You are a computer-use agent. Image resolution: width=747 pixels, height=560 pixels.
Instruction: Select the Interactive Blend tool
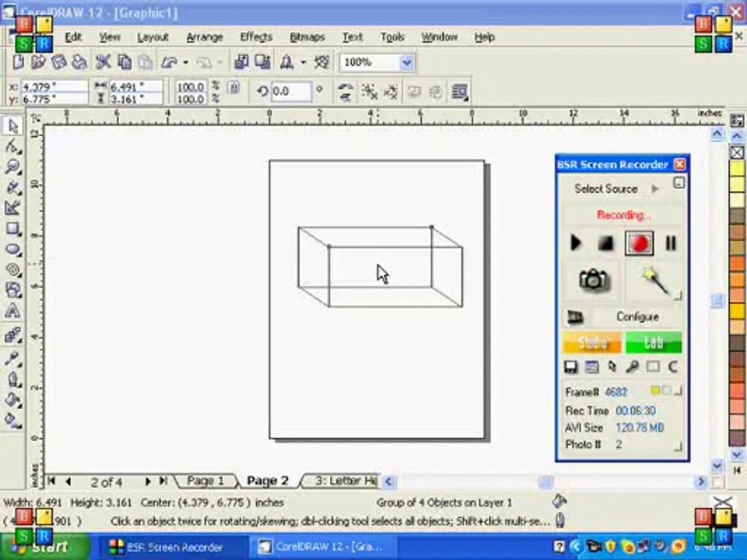pyautogui.click(x=13, y=336)
